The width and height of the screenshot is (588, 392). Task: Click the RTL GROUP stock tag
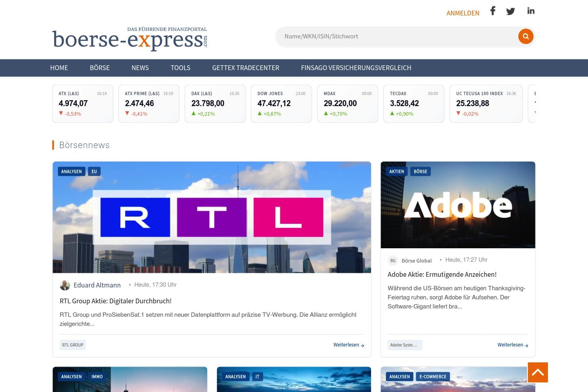73,345
